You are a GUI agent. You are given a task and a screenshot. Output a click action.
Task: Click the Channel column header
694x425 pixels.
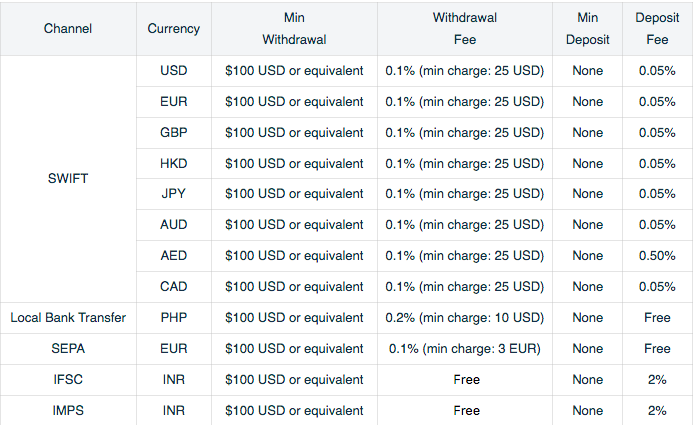coord(68,29)
